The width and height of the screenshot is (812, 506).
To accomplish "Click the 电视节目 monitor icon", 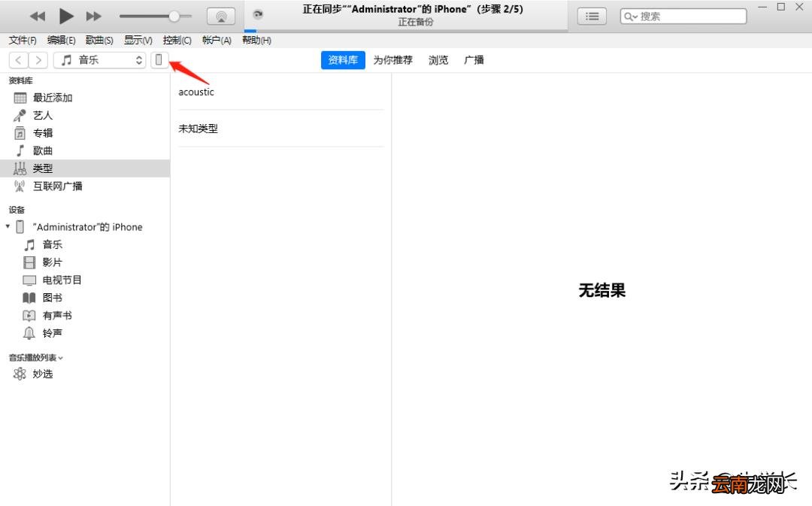I will (29, 280).
